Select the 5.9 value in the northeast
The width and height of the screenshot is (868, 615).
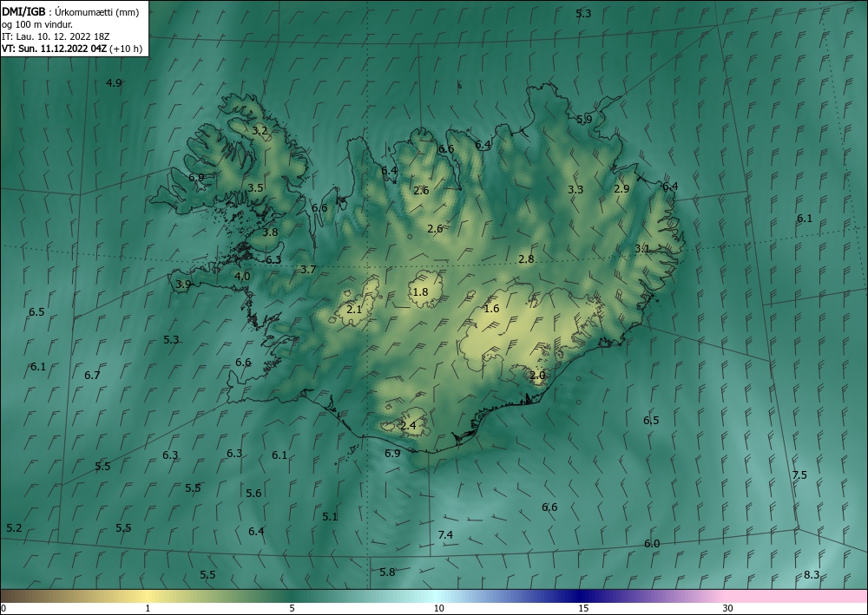[x=584, y=120]
